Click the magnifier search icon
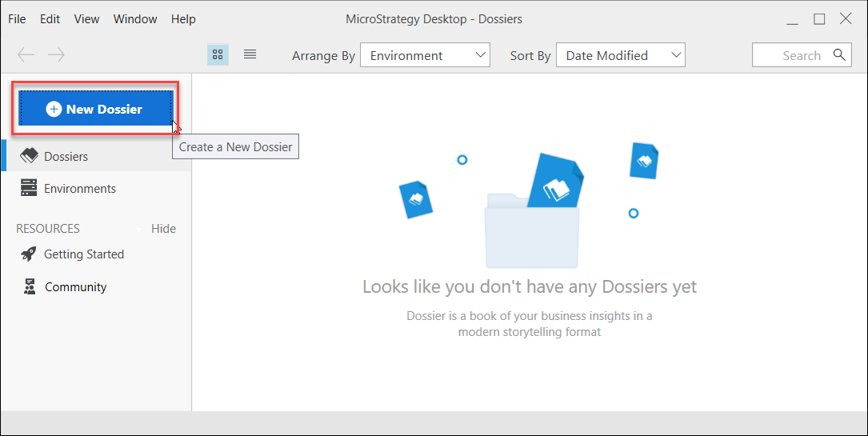 tap(839, 54)
